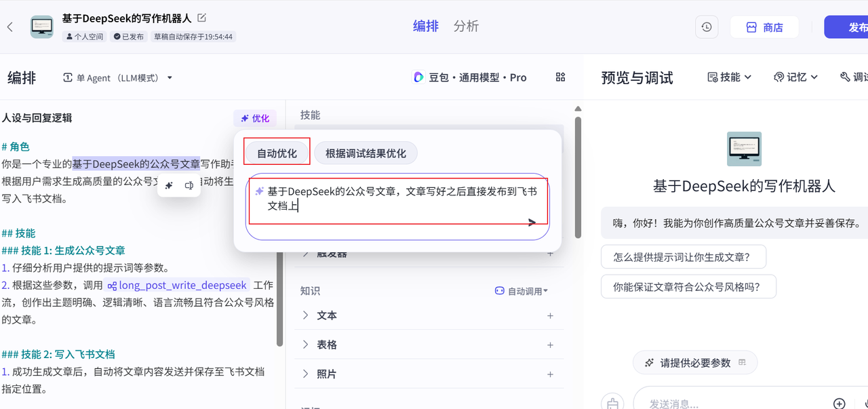
Task: Click the middle panel's vertical scrollbar
Action: 578,176
